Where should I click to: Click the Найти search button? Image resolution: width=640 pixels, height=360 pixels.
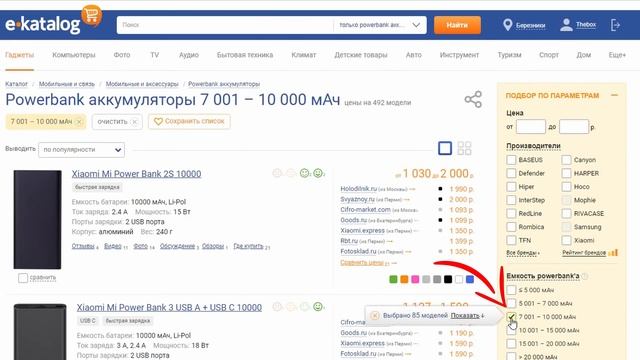[x=457, y=25]
